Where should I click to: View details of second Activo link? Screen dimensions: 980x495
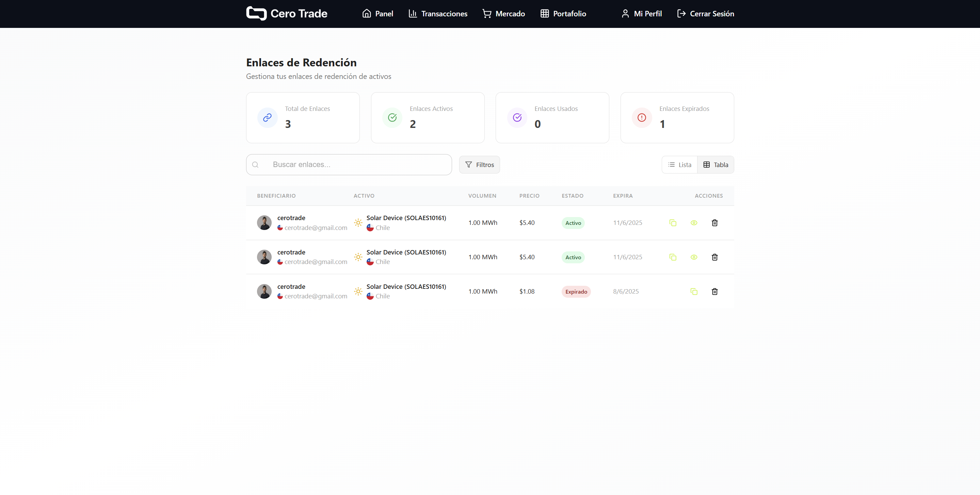tap(693, 258)
